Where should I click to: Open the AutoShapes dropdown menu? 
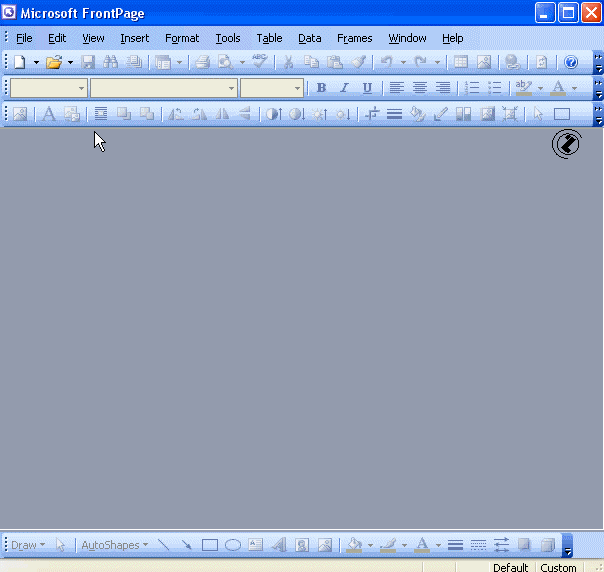(114, 545)
